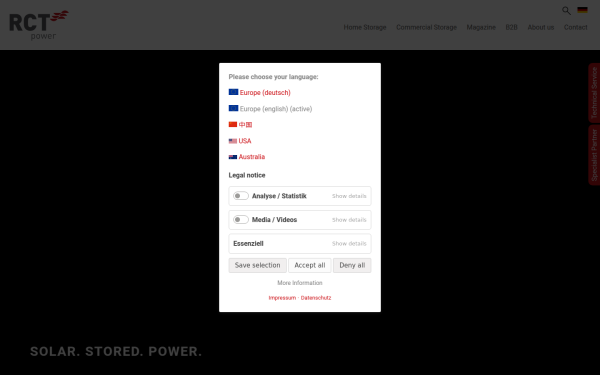Choose Europe (deutsch) language link
Image resolution: width=600 pixels, height=375 pixels.
[x=265, y=93]
